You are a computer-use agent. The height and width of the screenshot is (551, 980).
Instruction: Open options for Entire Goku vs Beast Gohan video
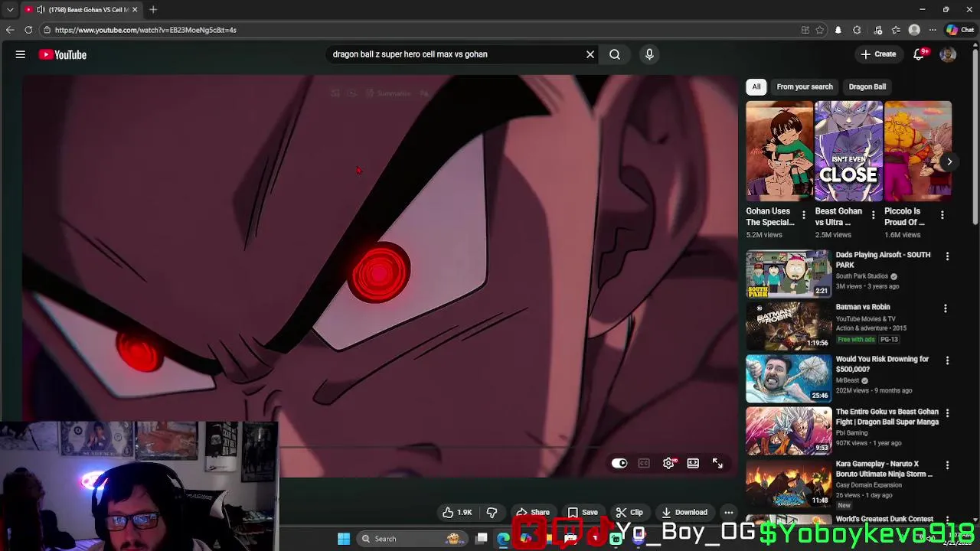pos(947,413)
